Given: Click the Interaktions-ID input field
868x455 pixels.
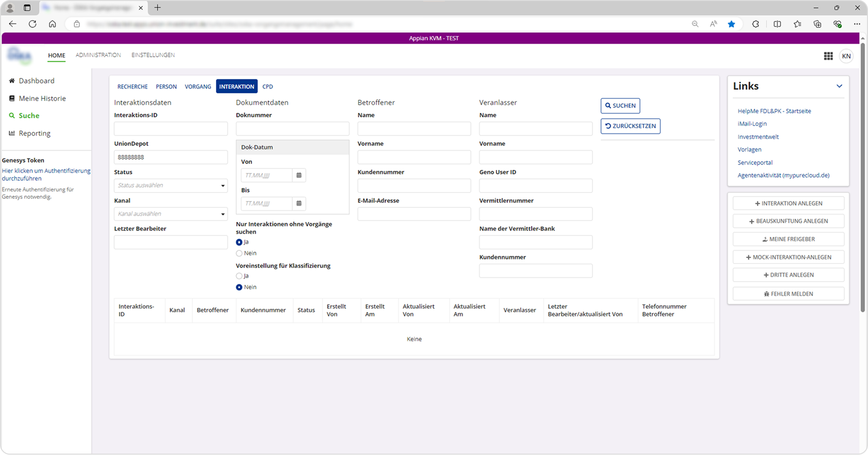Looking at the screenshot, I should click(171, 129).
